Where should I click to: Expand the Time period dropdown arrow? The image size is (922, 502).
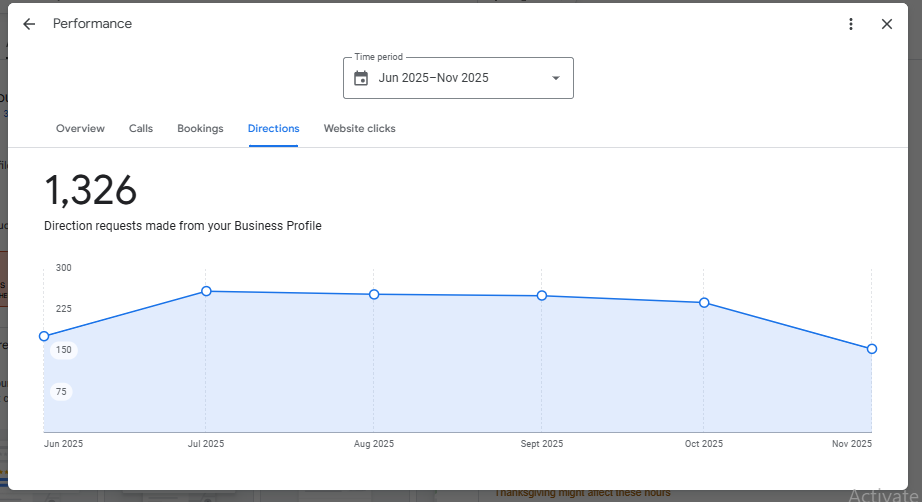(556, 78)
